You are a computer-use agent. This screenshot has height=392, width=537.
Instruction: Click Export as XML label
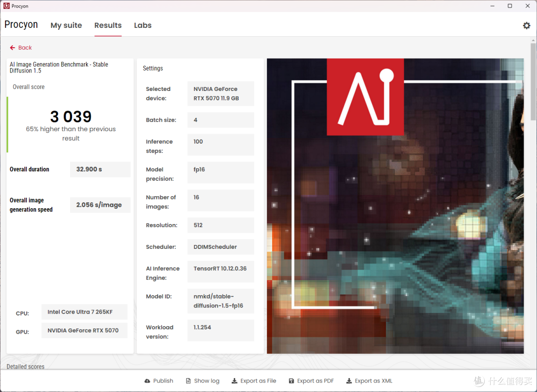click(373, 381)
